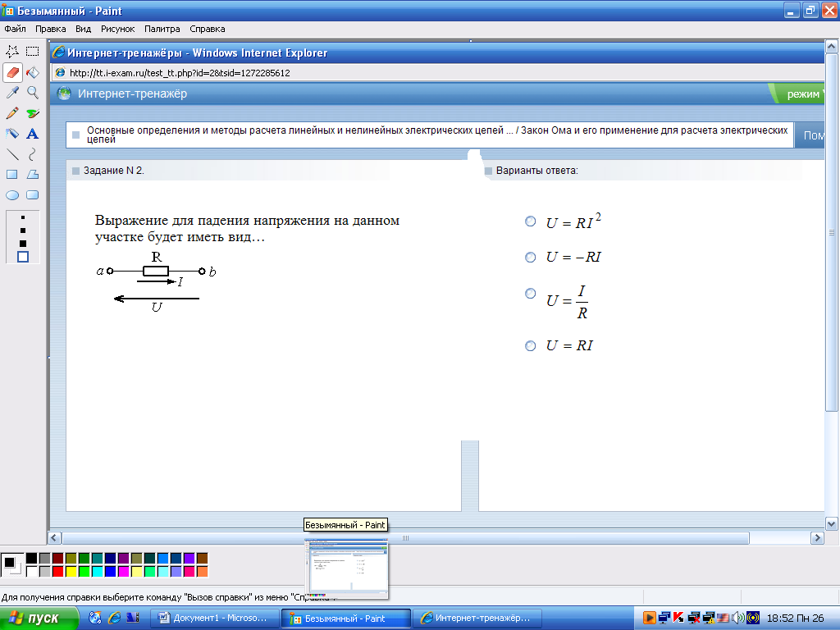
Task: Click the horizontal scrollbar left arrow
Action: [54, 537]
